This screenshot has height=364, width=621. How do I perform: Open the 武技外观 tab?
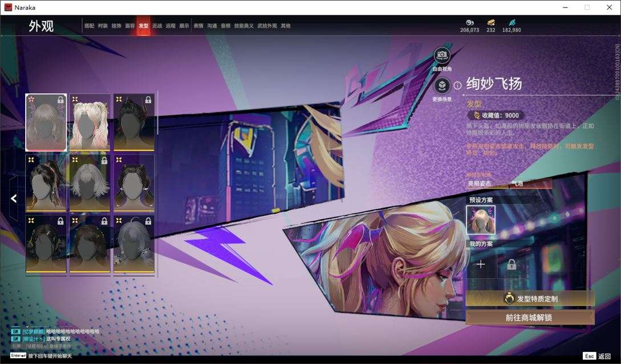267,26
